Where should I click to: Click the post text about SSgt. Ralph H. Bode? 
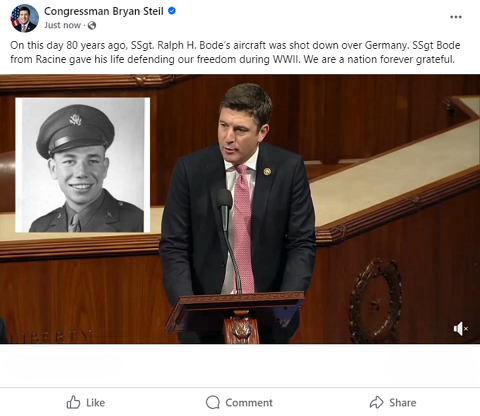point(235,52)
